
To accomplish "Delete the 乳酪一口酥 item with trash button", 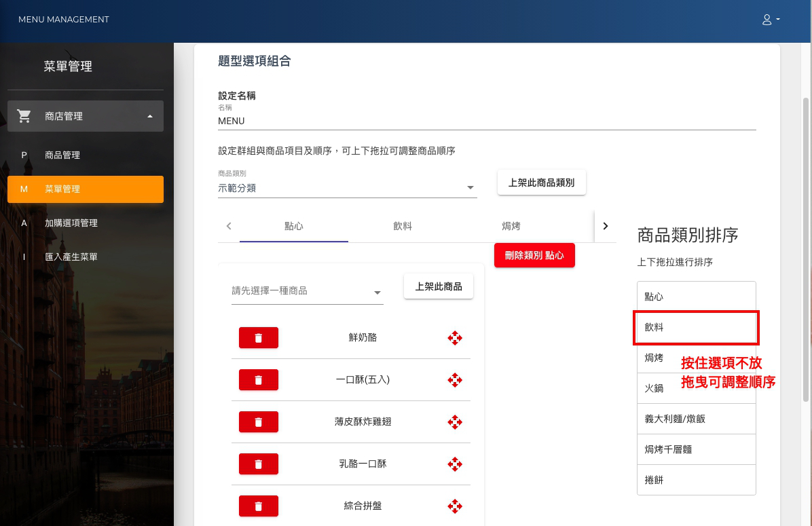I will pyautogui.click(x=259, y=464).
